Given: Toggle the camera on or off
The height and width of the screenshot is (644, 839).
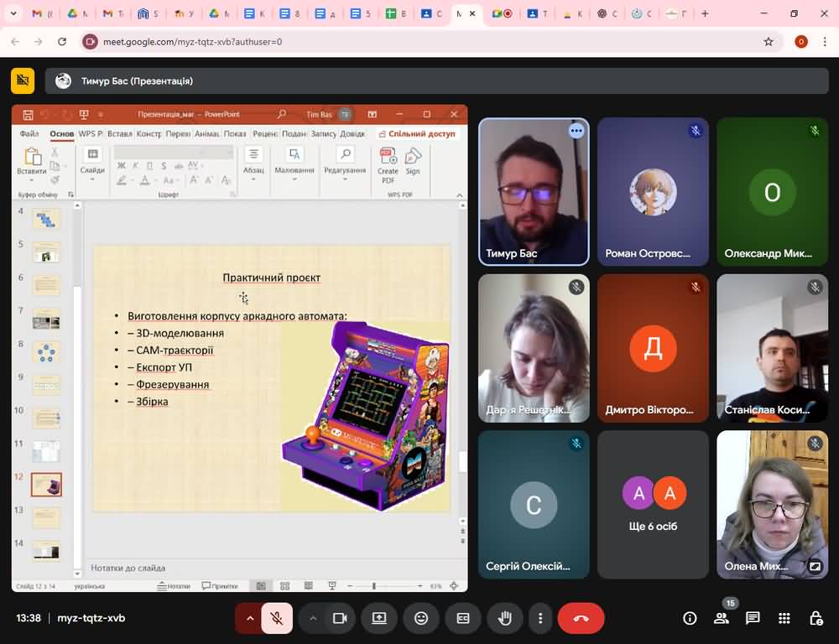Looking at the screenshot, I should pyautogui.click(x=340, y=618).
